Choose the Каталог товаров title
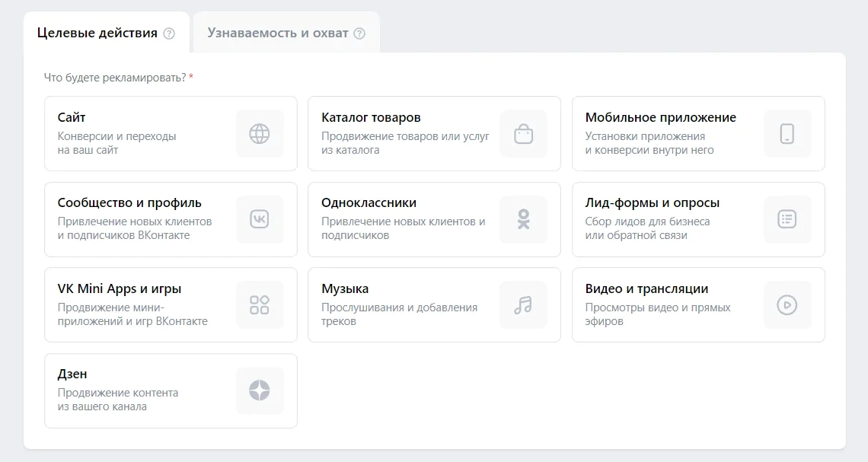Screen dimensions: 868x462 [371, 117]
